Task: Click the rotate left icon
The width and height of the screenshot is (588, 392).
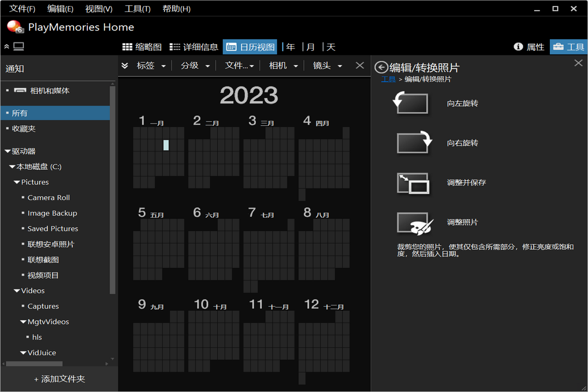Action: 412,103
